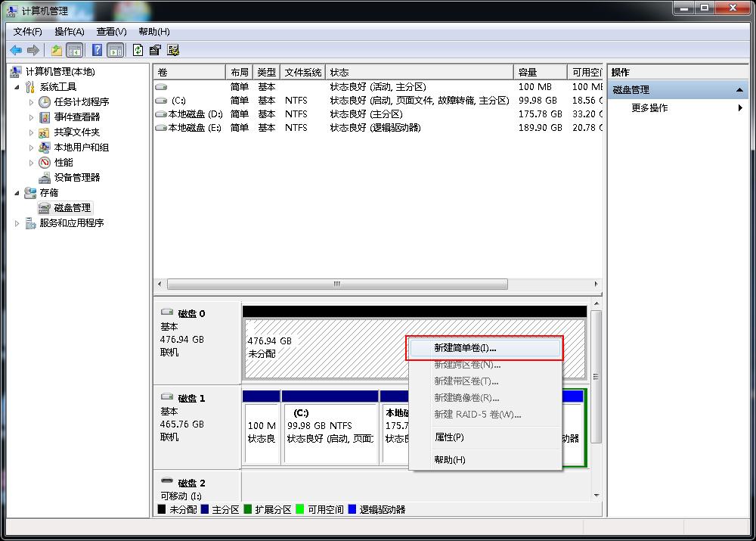
Task: Toggle the Action pane visibility icon
Action: click(114, 50)
